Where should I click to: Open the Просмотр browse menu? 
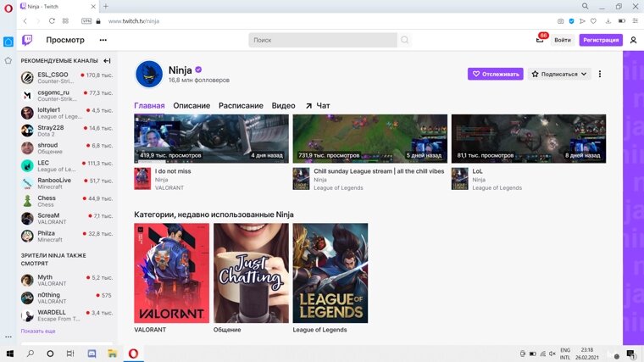point(65,40)
